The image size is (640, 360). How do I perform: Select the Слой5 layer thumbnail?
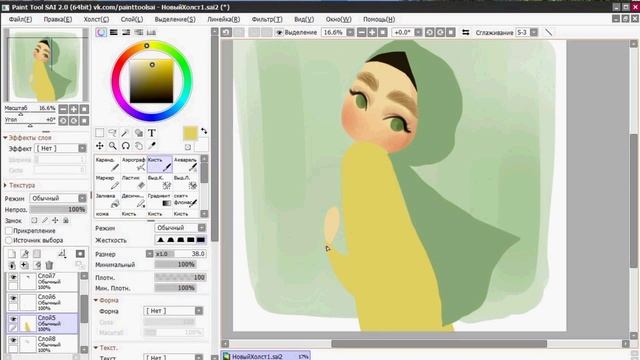[28, 323]
